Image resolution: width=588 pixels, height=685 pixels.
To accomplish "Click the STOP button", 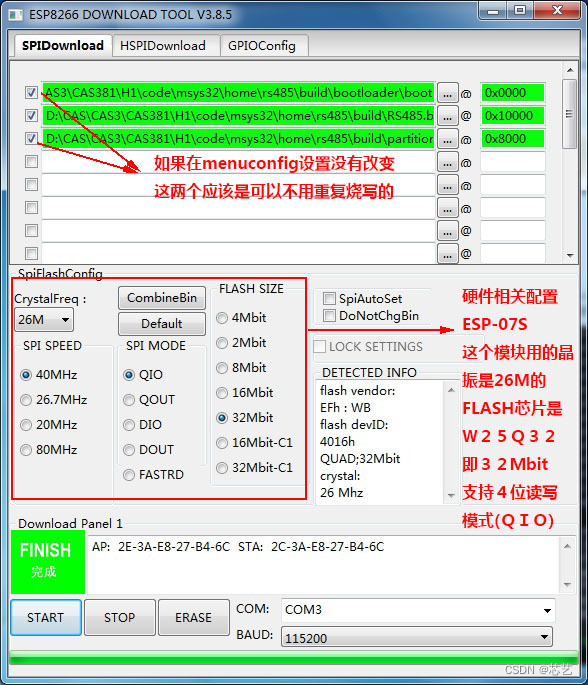I will point(120,617).
